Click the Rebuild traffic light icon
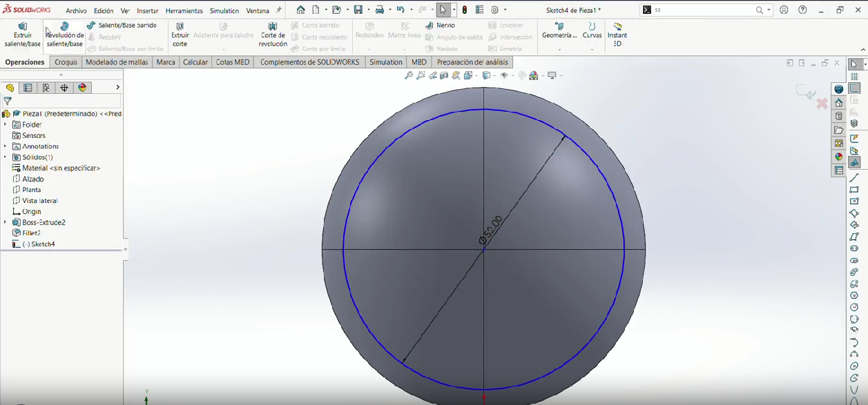 465,10
